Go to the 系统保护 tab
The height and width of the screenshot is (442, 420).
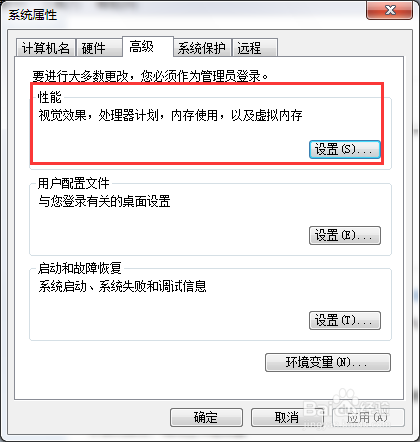point(202,48)
